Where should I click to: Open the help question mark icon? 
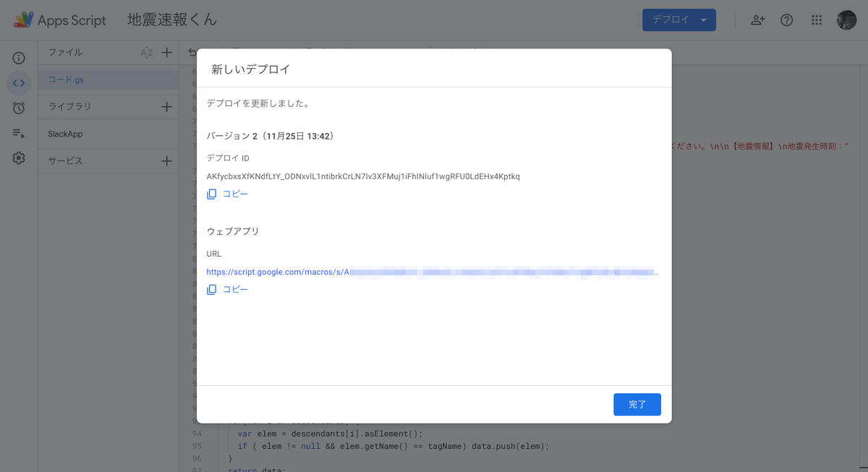787,20
